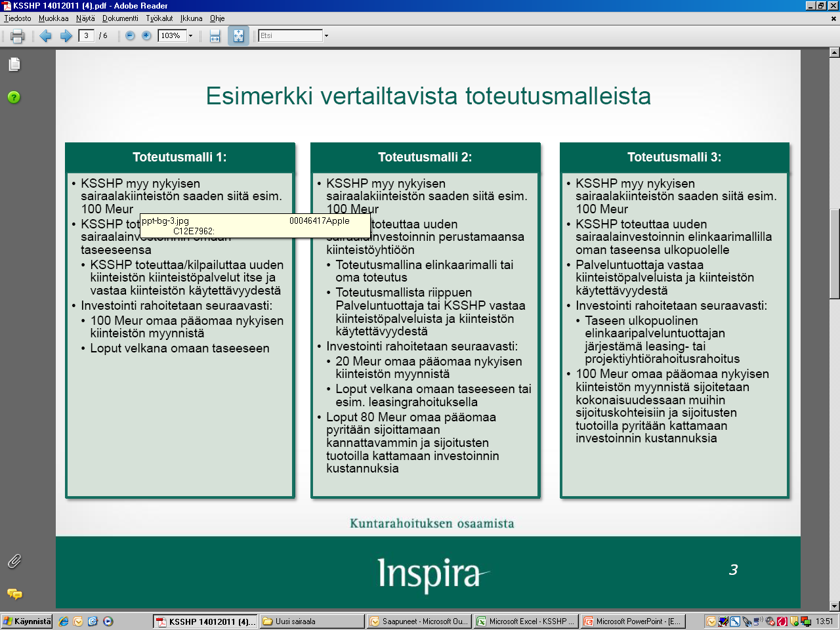Open the zoom level dropdown arrow
This screenshot has width=840, height=630.
pyautogui.click(x=191, y=36)
